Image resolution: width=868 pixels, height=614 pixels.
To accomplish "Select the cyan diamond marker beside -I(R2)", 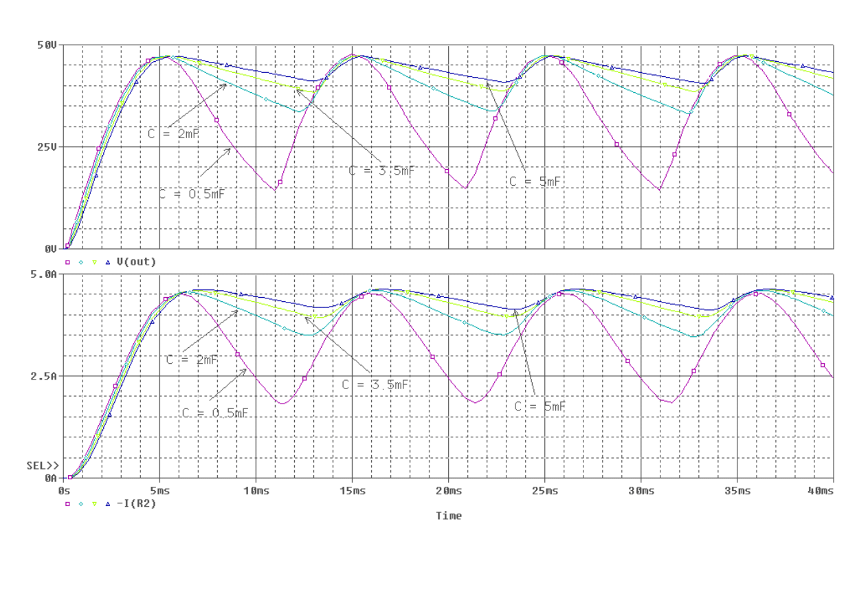I will (81, 504).
